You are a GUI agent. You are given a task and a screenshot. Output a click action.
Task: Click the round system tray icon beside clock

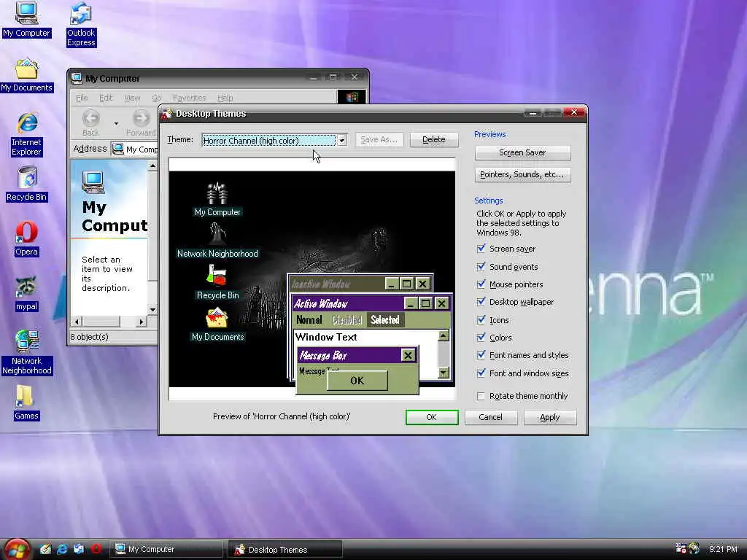click(x=694, y=548)
